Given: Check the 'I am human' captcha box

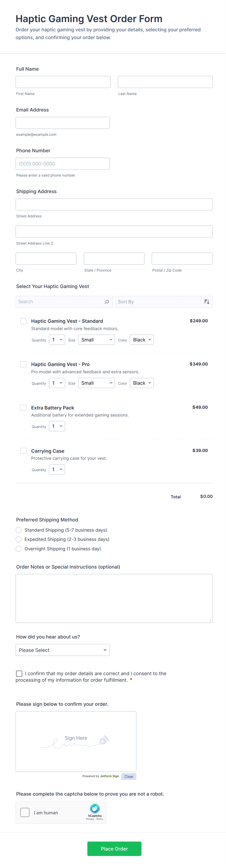Looking at the screenshot, I should click(25, 812).
